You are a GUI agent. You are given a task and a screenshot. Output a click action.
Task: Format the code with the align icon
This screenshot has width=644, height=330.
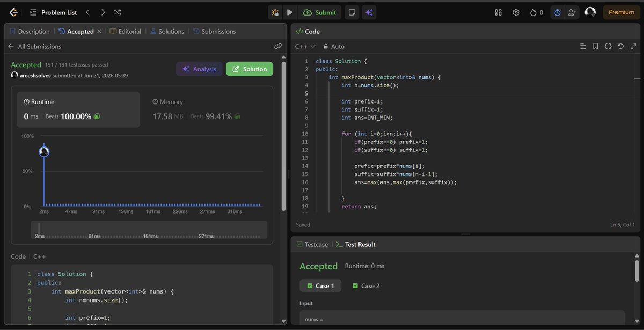[583, 46]
